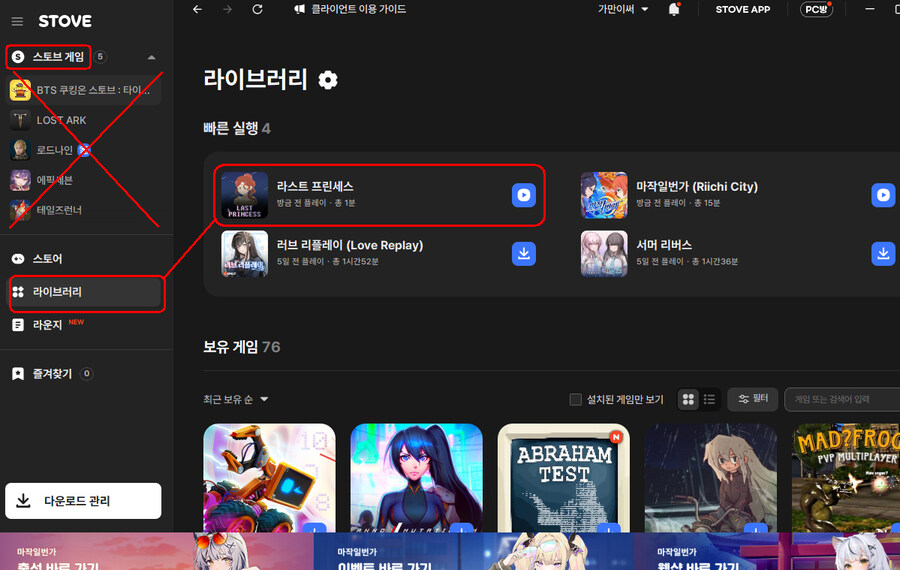Go back with the left arrow
This screenshot has width=900, height=570.
pyautogui.click(x=197, y=9)
